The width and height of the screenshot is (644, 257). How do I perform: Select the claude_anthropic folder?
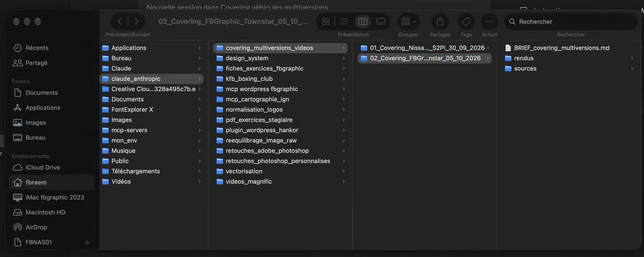152,79
